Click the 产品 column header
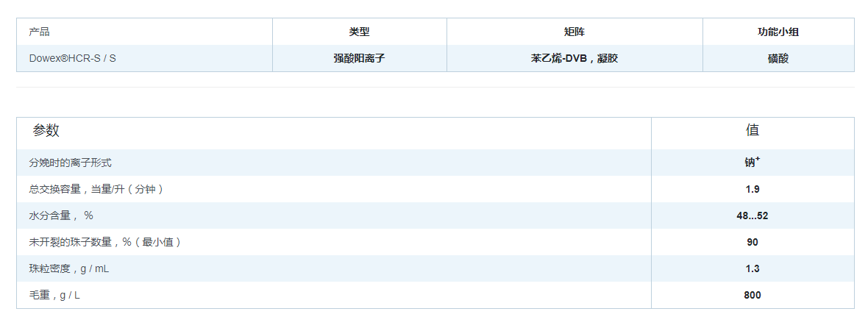 coord(40,32)
